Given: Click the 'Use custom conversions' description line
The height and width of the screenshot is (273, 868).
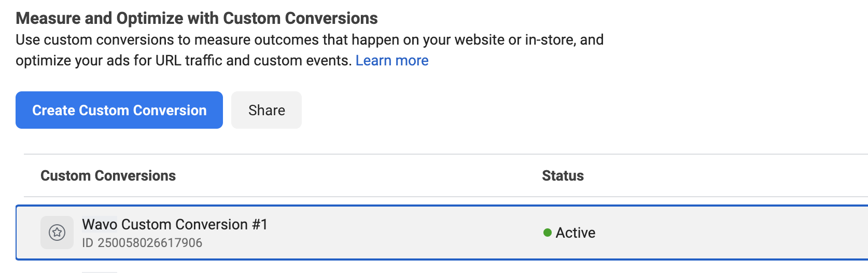Looking at the screenshot, I should (310, 40).
